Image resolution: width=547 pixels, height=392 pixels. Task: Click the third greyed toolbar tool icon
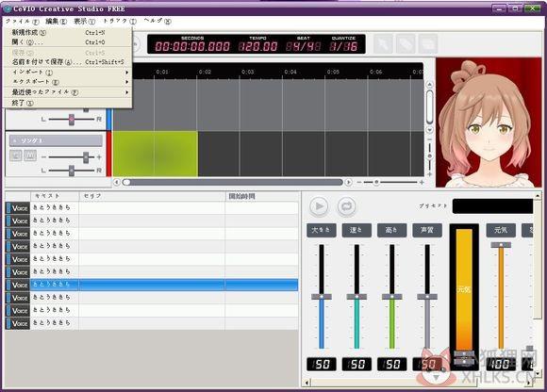428,44
